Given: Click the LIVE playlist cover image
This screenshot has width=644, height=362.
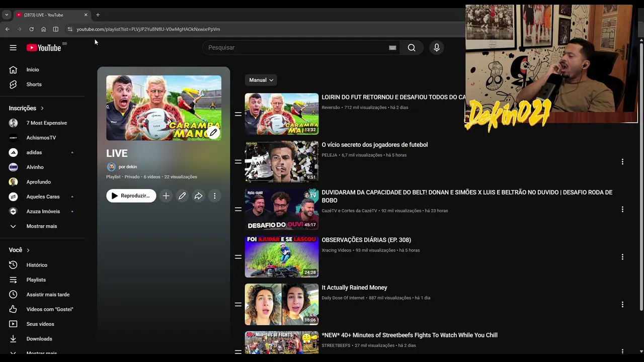Looking at the screenshot, I should pyautogui.click(x=164, y=108).
